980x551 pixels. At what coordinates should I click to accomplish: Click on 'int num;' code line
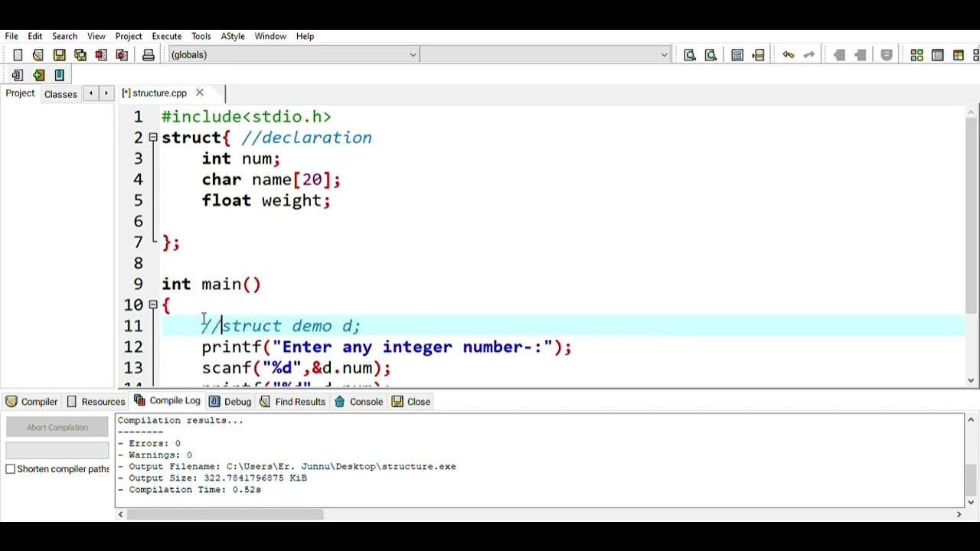click(x=241, y=158)
